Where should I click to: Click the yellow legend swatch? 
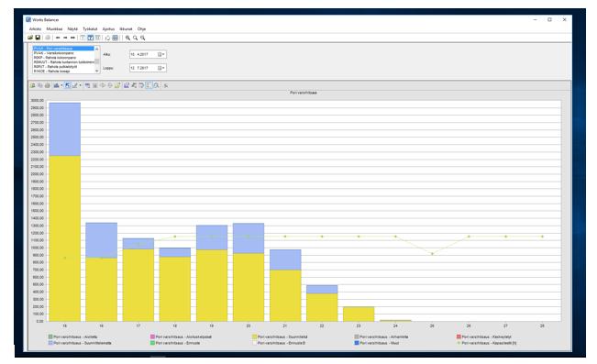click(x=254, y=336)
